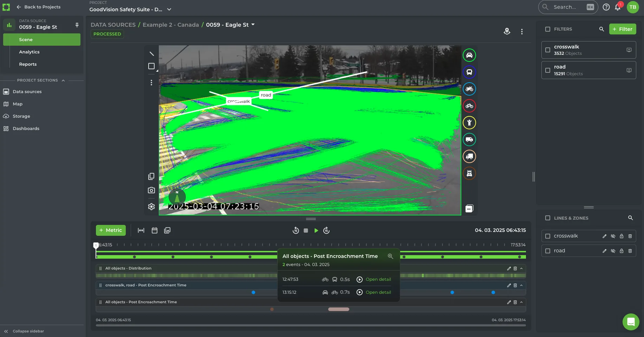Viewport: 644px width, 337px height.
Task: Open the Reports tab
Action: (x=28, y=64)
